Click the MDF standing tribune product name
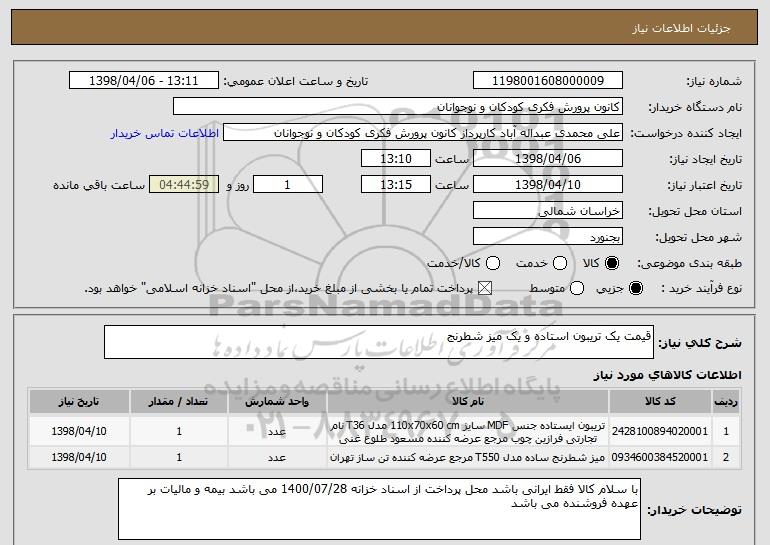 pyautogui.click(x=468, y=432)
